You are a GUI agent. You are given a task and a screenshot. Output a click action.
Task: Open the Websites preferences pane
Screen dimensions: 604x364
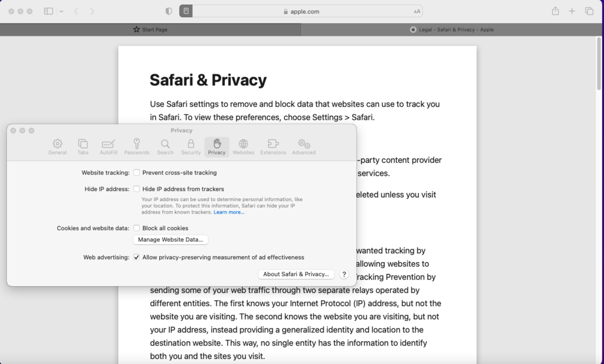(243, 147)
